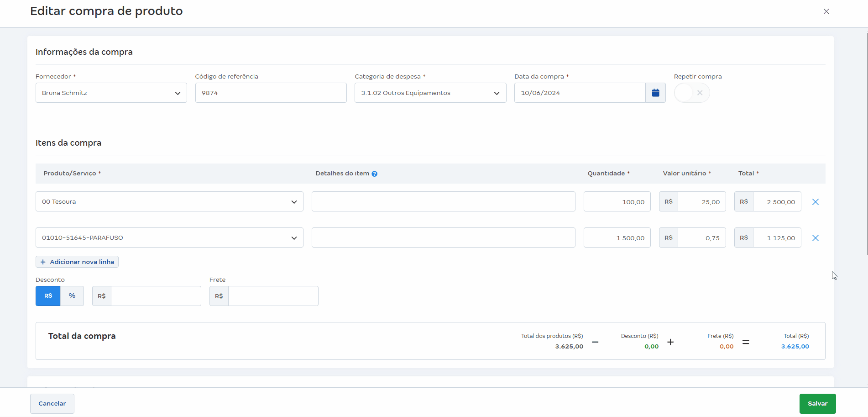
Task: Click Adicionar nova linha button
Action: click(x=77, y=262)
